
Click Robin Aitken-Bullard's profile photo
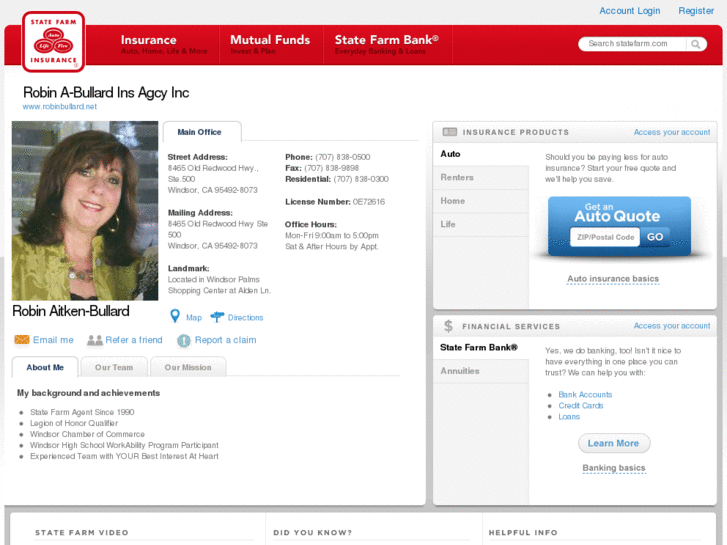tap(85, 211)
